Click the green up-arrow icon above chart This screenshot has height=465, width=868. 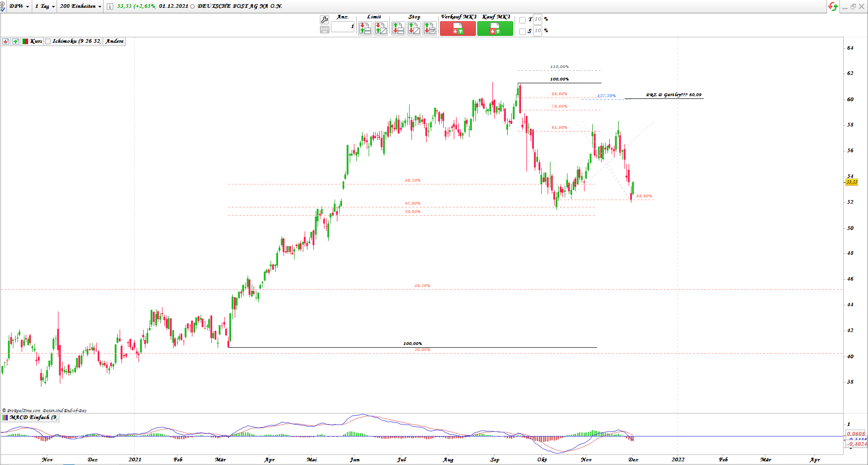16,41
